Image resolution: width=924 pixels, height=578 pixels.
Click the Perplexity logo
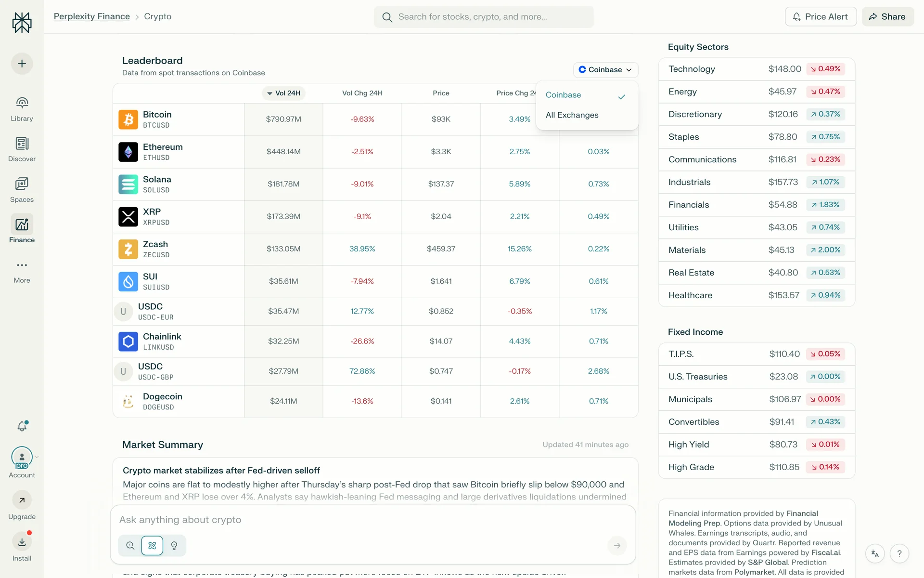(22, 22)
